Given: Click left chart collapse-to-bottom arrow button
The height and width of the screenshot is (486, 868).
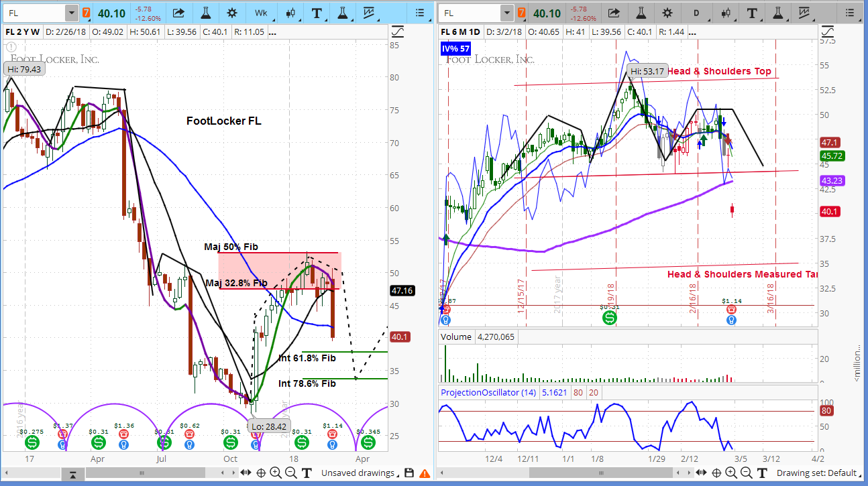Looking at the screenshot, I should [73, 475].
